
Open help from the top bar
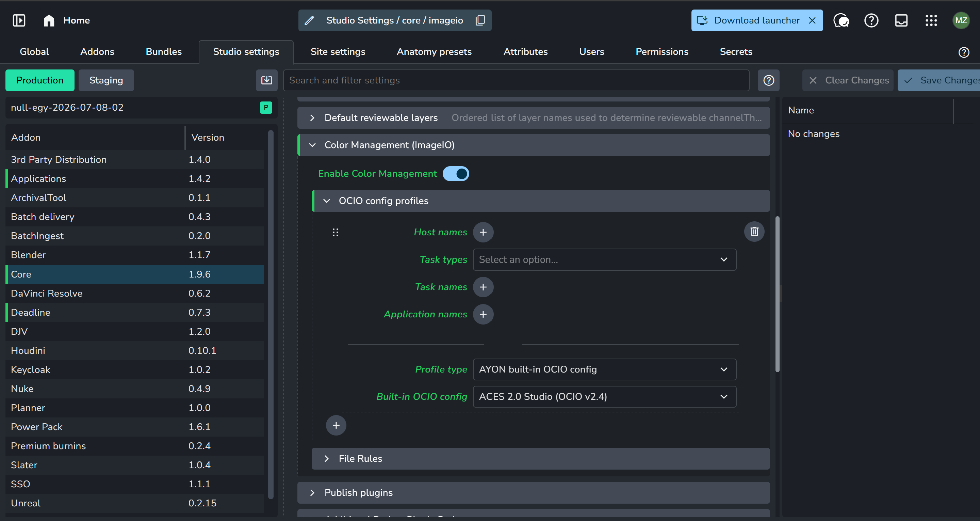point(871,20)
